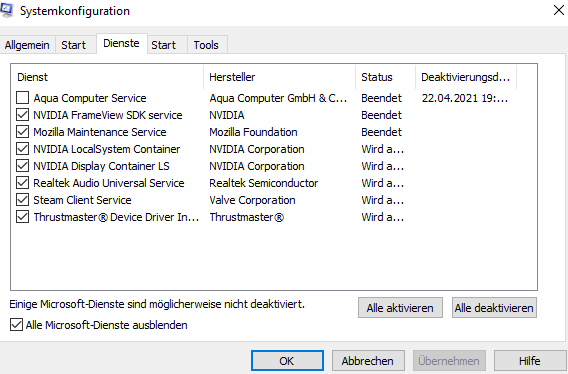
Task: Cancel with the Abbrechen button
Action: pyautogui.click(x=368, y=361)
